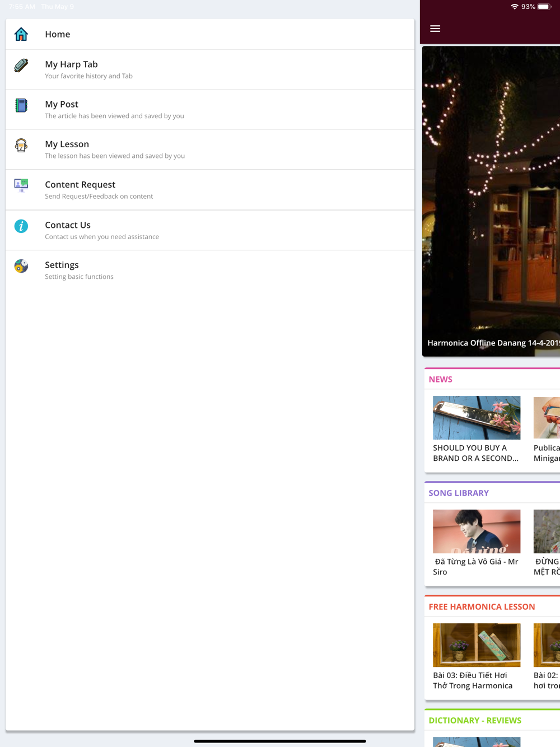Viewport: 560px width, 747px height.
Task: Tap the blue info icon for Contact Us
Action: click(21, 226)
